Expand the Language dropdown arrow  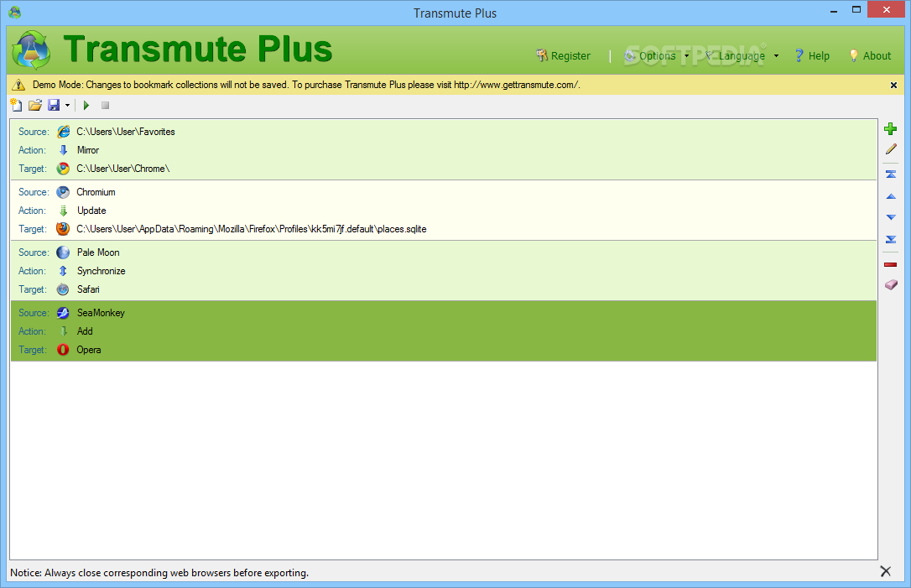click(x=776, y=55)
